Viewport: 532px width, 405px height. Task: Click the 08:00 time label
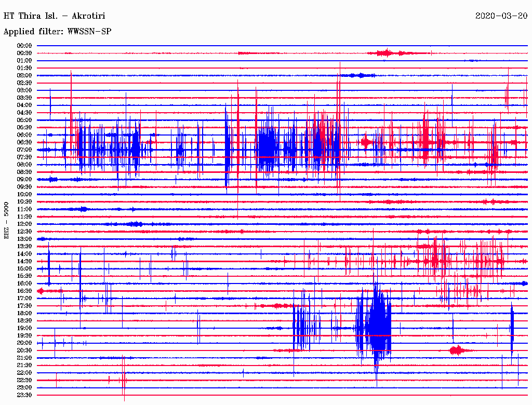tap(24, 165)
